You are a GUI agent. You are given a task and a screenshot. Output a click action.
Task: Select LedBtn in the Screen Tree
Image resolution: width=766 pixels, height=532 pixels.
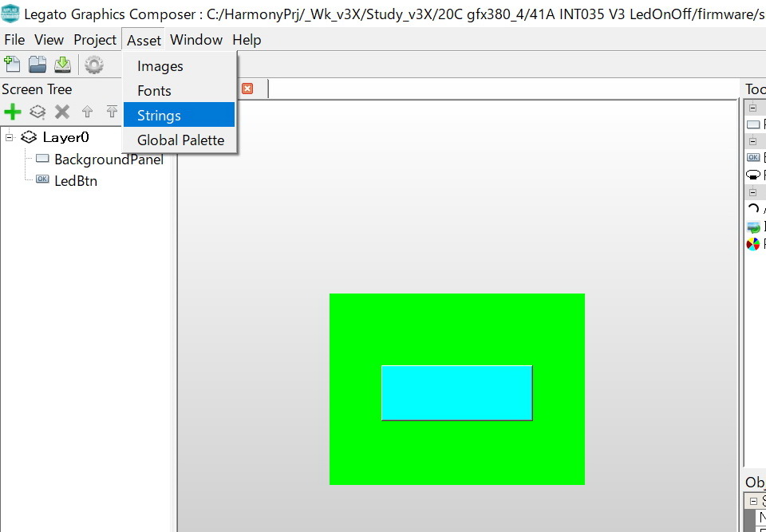pos(76,181)
